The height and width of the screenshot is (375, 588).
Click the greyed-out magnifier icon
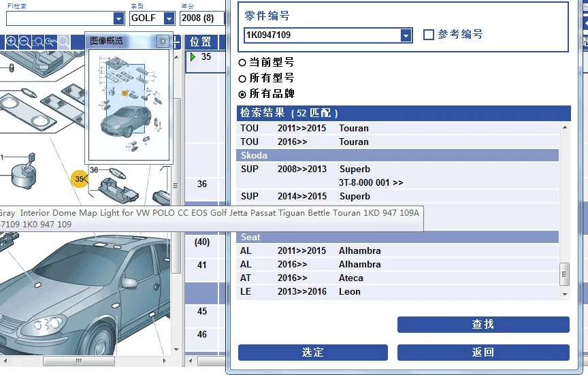63,42
